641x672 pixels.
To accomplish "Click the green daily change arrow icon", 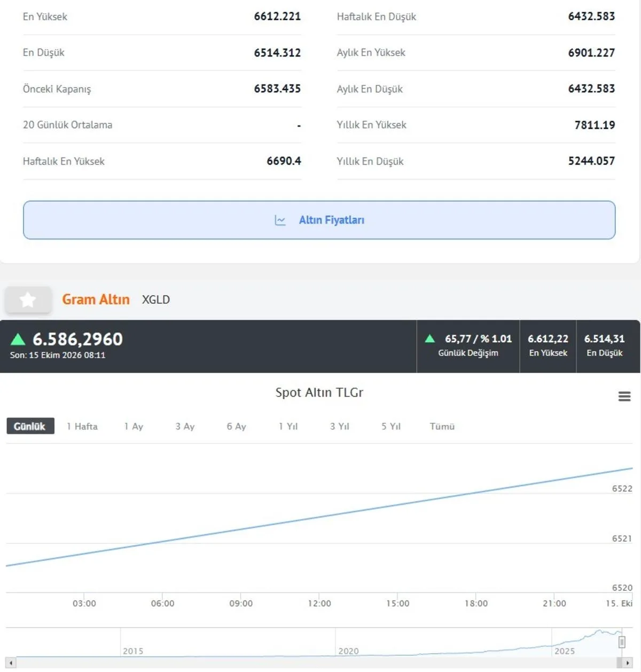I will click(430, 338).
